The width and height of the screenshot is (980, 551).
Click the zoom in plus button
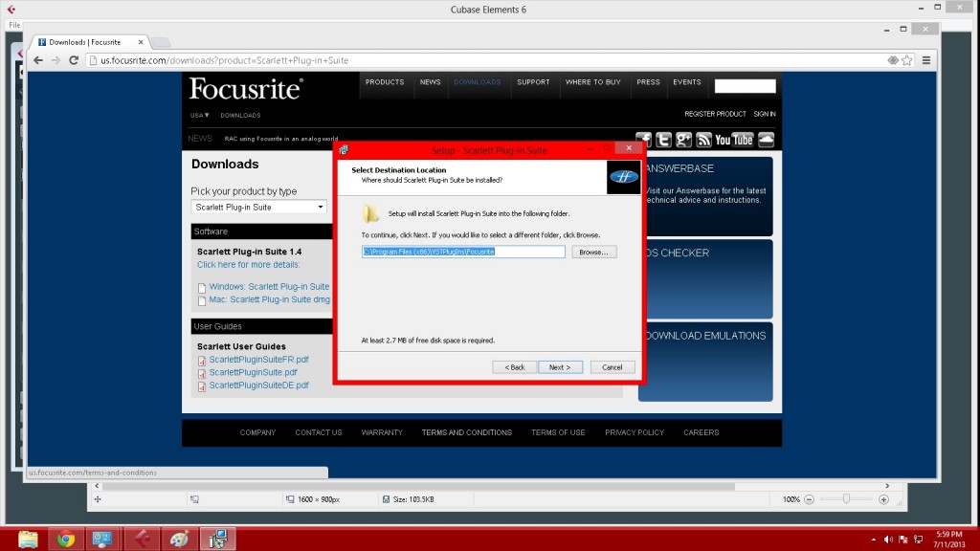click(883, 499)
